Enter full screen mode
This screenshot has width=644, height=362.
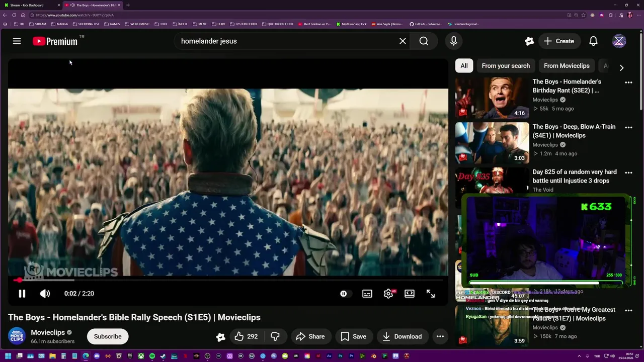click(431, 294)
